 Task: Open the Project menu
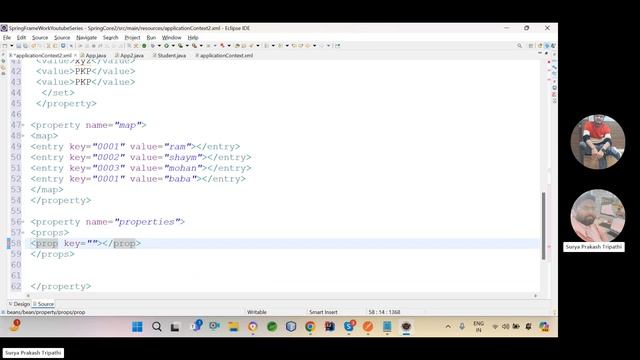click(132, 38)
